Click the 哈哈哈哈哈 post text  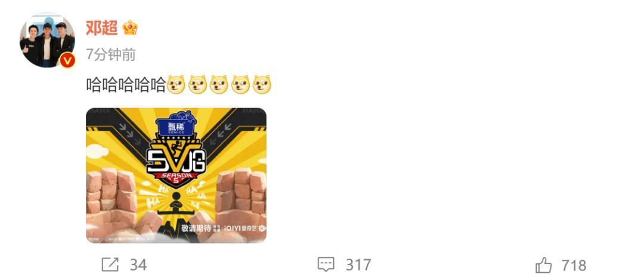point(126,85)
